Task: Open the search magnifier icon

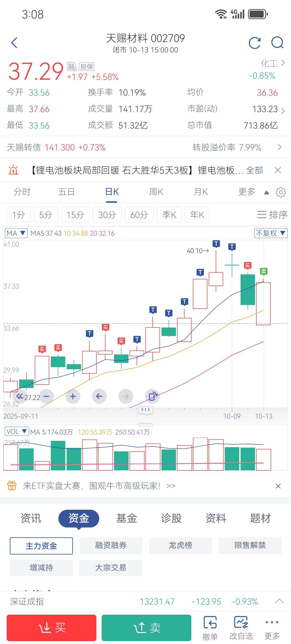Action: [277, 42]
